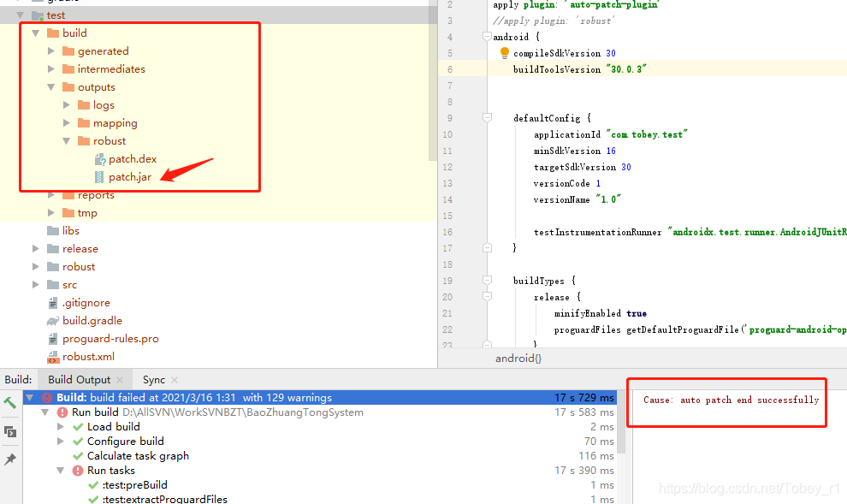The height and width of the screenshot is (504, 847).
Task: Select patch.dex in project tree
Action: pos(133,159)
